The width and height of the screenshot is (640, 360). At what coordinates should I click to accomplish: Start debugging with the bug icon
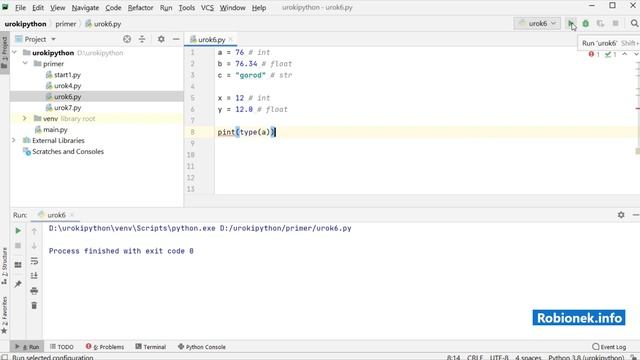(585, 24)
